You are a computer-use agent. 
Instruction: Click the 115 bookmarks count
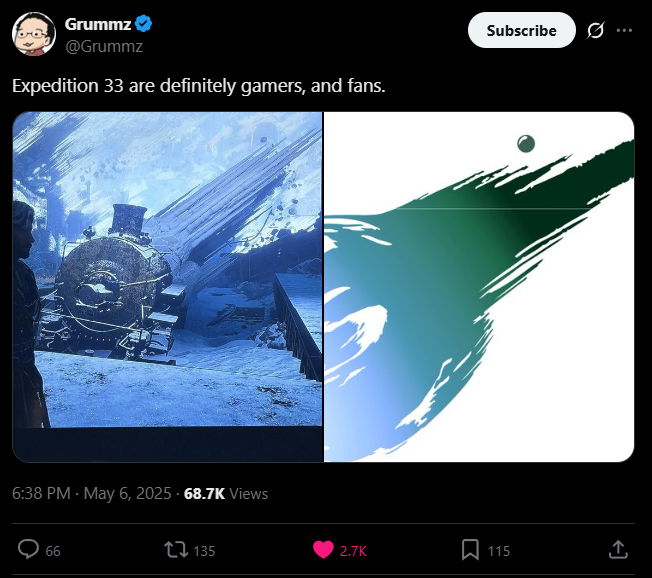[499, 551]
